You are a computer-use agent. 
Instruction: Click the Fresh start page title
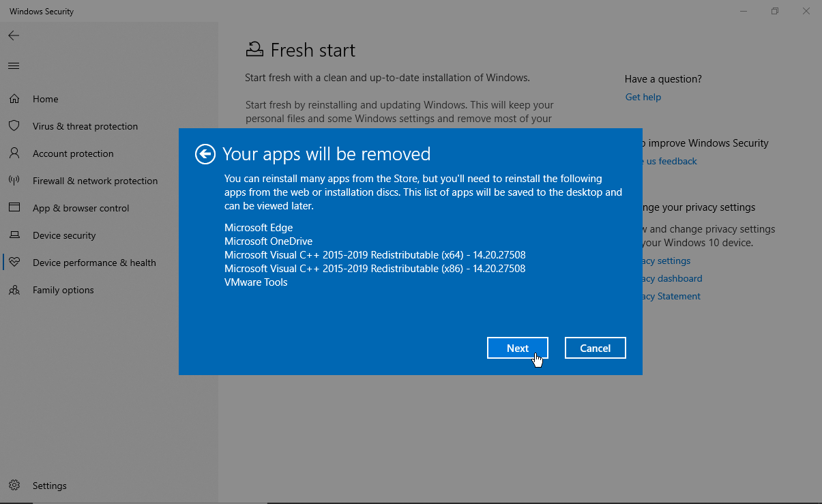coord(313,50)
